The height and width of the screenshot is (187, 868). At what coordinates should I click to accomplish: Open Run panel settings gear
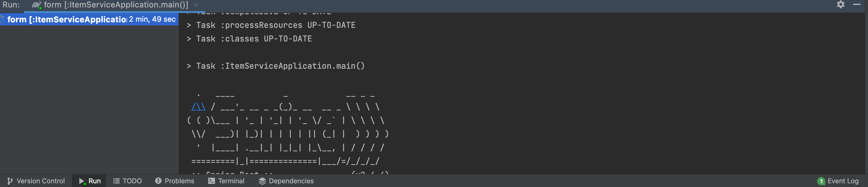pyautogui.click(x=840, y=4)
